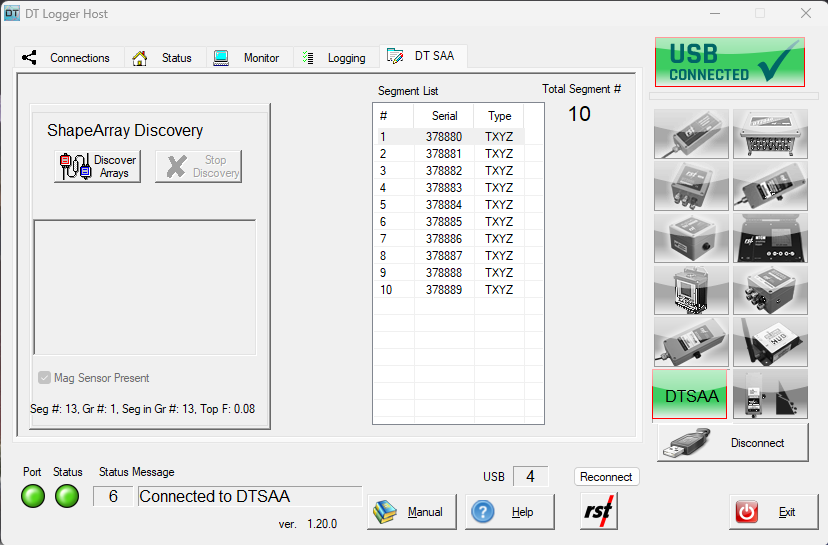This screenshot has width=828, height=545.
Task: Click the rst logo button
Action: 599,511
